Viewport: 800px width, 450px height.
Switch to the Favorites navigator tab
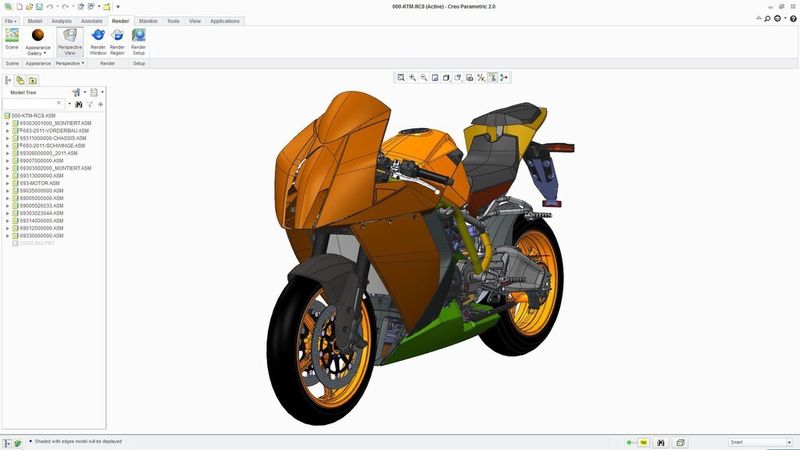(x=33, y=80)
